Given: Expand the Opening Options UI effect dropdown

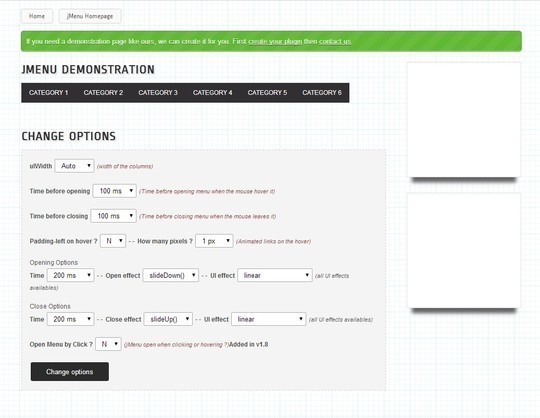Looking at the screenshot, I should (275, 275).
